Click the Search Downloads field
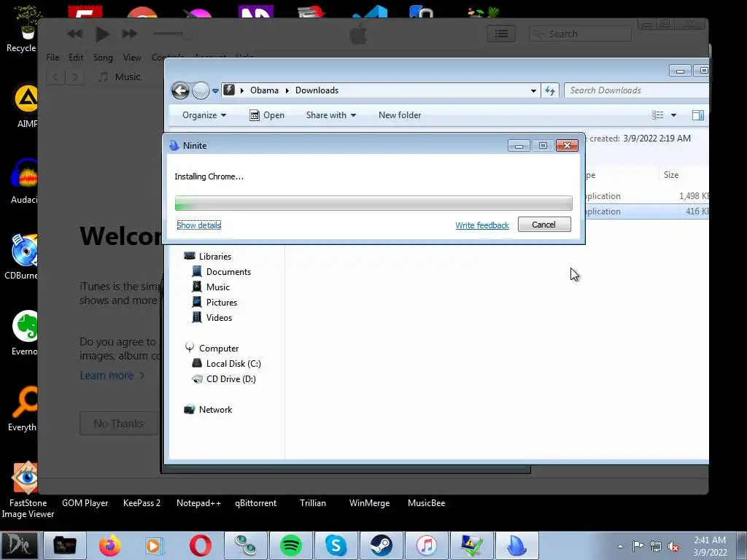 coord(635,90)
